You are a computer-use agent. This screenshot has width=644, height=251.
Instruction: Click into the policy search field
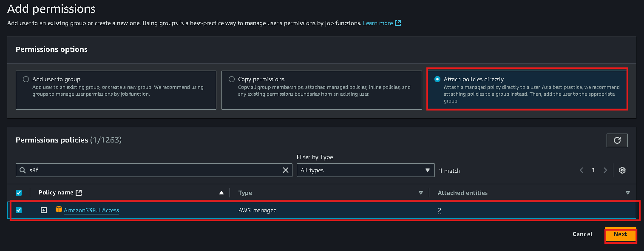(x=154, y=170)
